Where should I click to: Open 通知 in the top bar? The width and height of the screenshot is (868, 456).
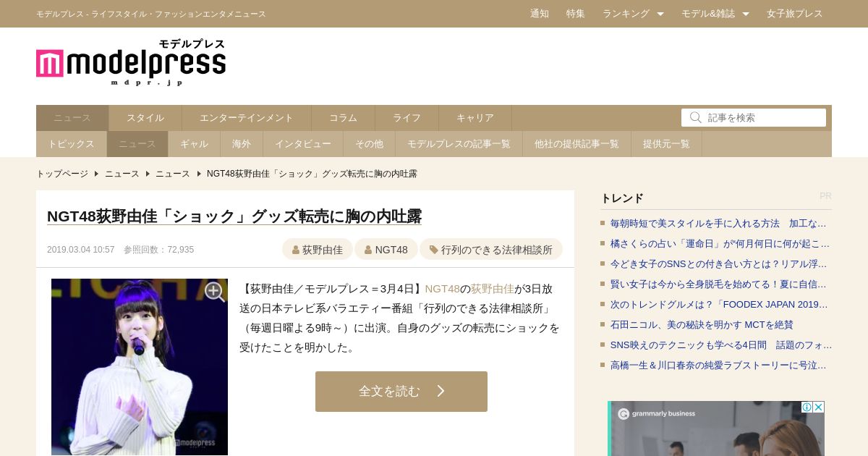click(x=540, y=14)
